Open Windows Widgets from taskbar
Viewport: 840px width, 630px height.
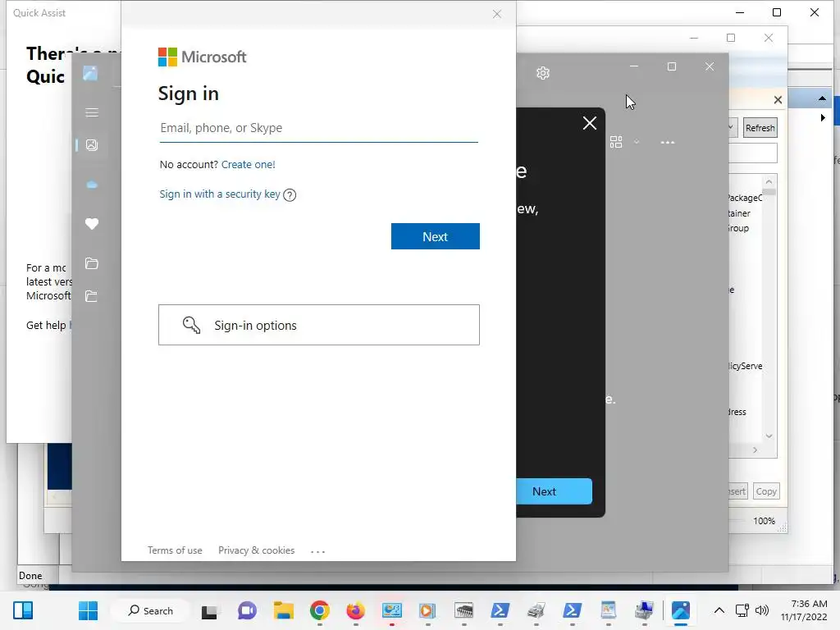click(23, 610)
